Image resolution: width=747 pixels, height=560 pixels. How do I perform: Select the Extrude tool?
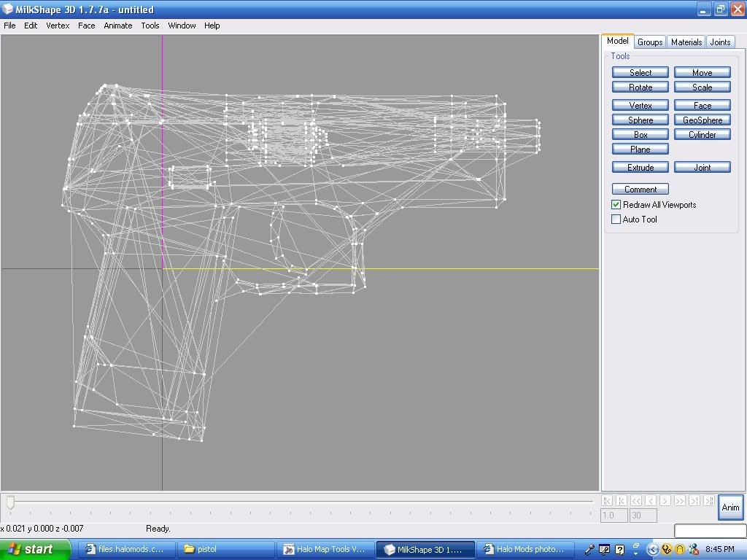pyautogui.click(x=640, y=167)
